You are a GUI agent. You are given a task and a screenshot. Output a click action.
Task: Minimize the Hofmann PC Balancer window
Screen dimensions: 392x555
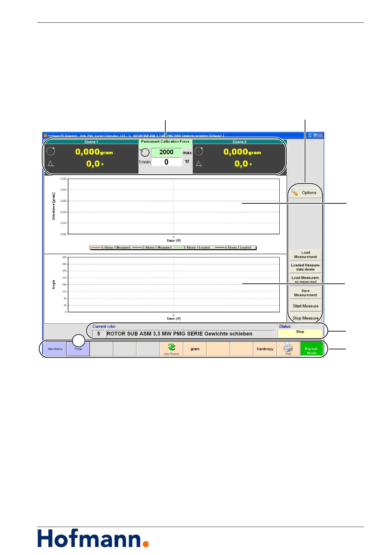(311, 135)
